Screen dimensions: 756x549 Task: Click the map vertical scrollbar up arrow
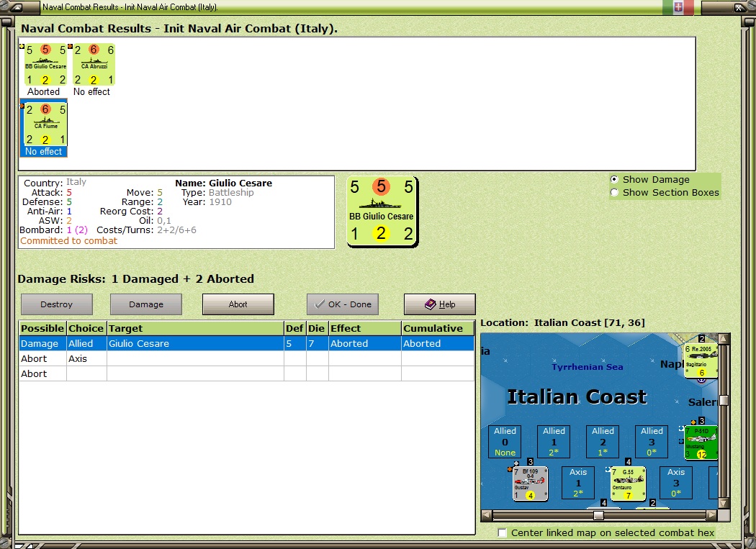coord(723,339)
